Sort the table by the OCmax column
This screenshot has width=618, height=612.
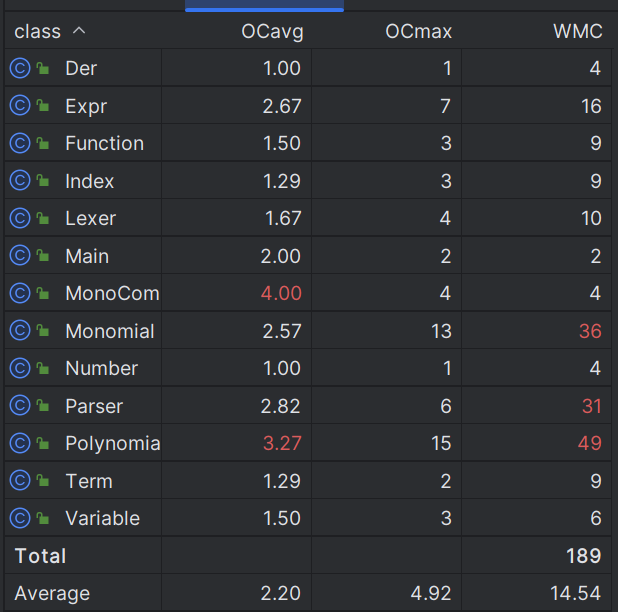point(419,32)
